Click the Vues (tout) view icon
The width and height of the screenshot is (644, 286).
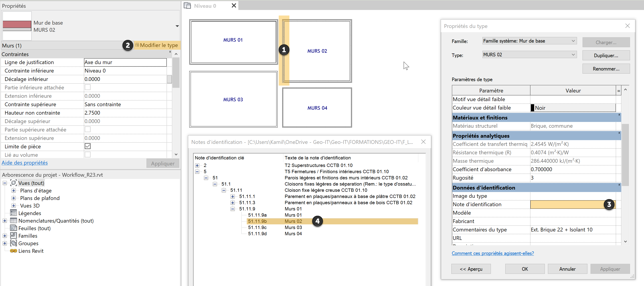(x=13, y=183)
